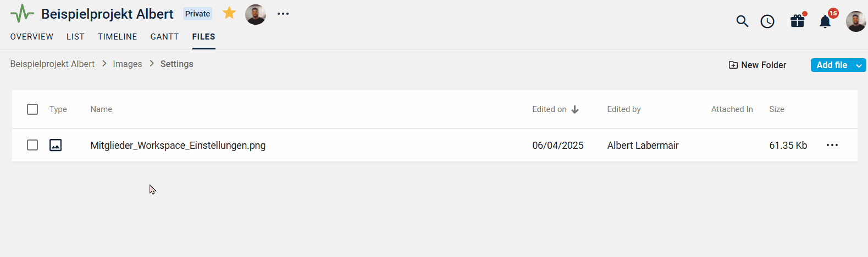This screenshot has height=257, width=868.
Task: Toggle the Edited on sort arrow
Action: tap(575, 109)
